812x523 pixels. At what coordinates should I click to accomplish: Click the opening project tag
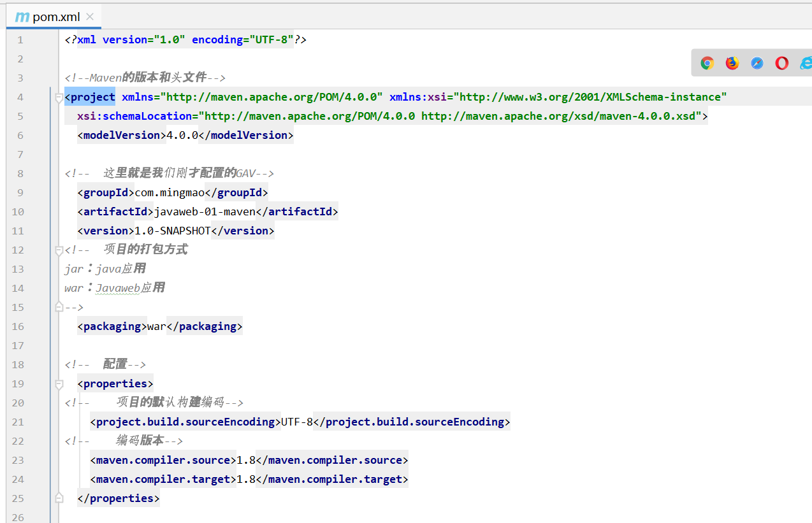[90, 97]
